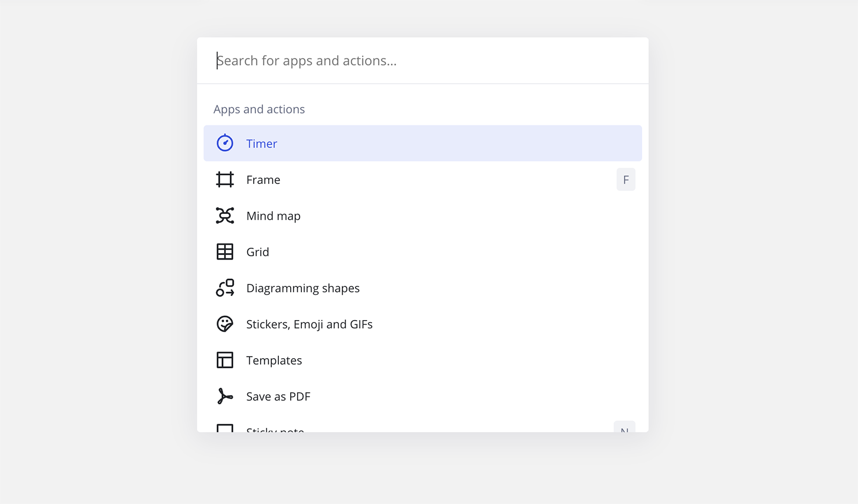Select the Mind map icon
The height and width of the screenshot is (504, 858).
pos(225,216)
